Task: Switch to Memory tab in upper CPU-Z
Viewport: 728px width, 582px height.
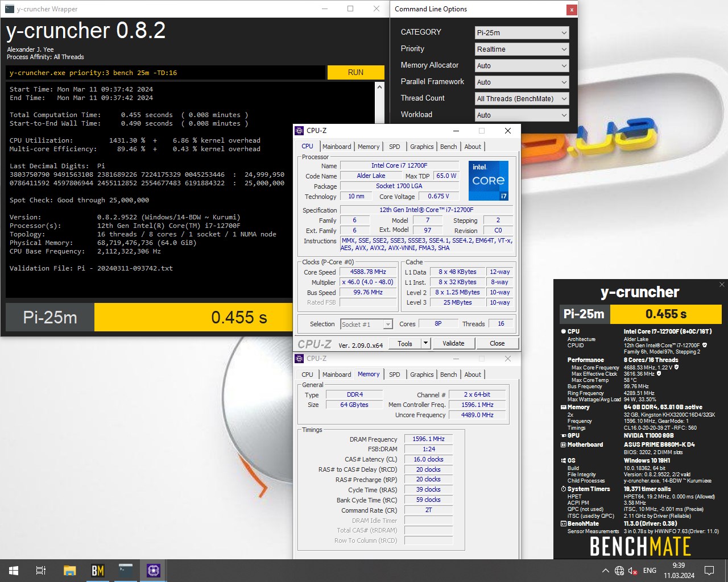Action: [369, 147]
